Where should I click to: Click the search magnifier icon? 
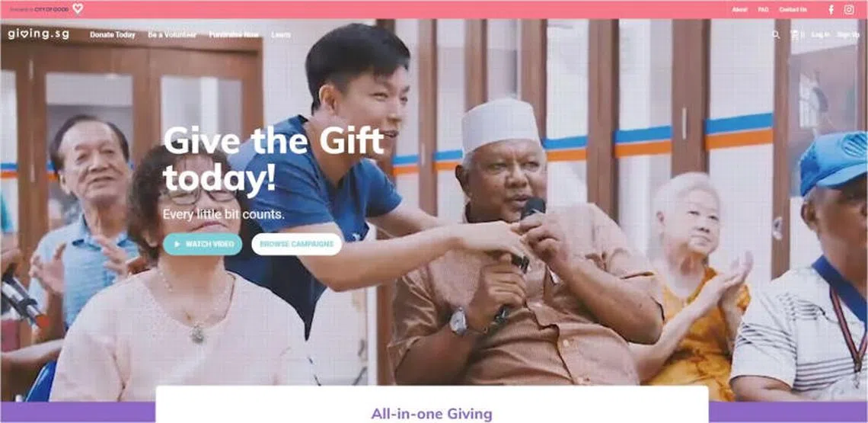[x=776, y=34]
